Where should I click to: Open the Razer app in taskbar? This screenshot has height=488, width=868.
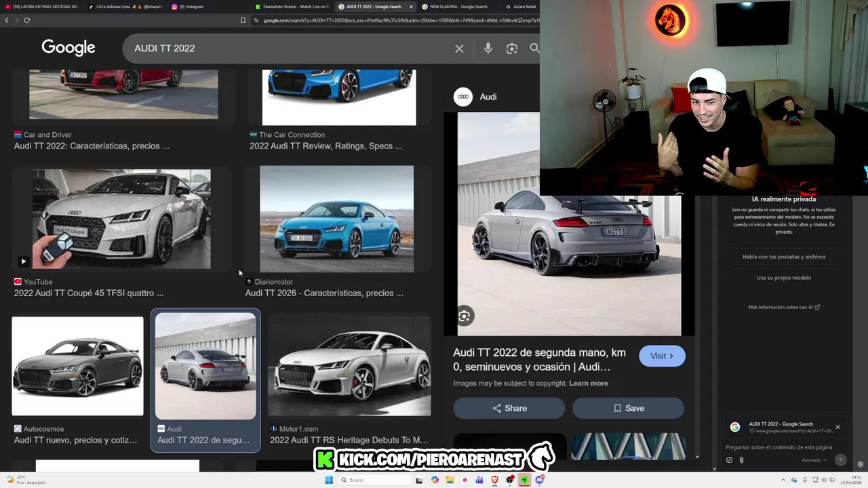click(x=524, y=480)
